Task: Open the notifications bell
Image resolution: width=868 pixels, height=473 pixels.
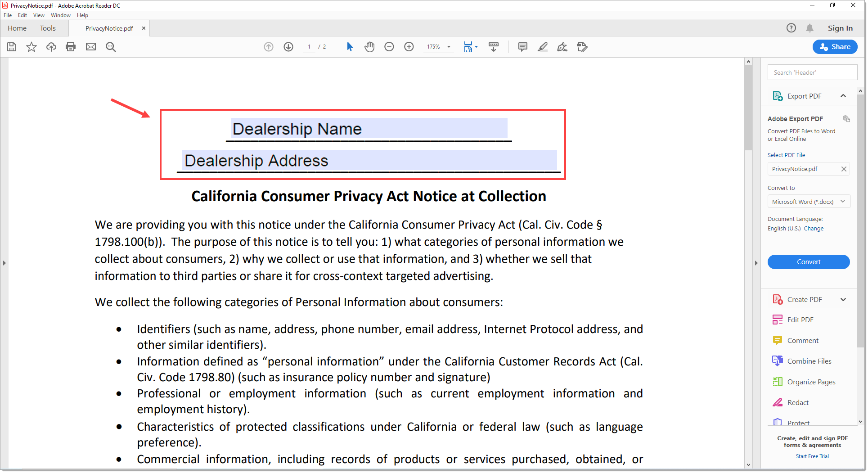Action: coord(810,28)
